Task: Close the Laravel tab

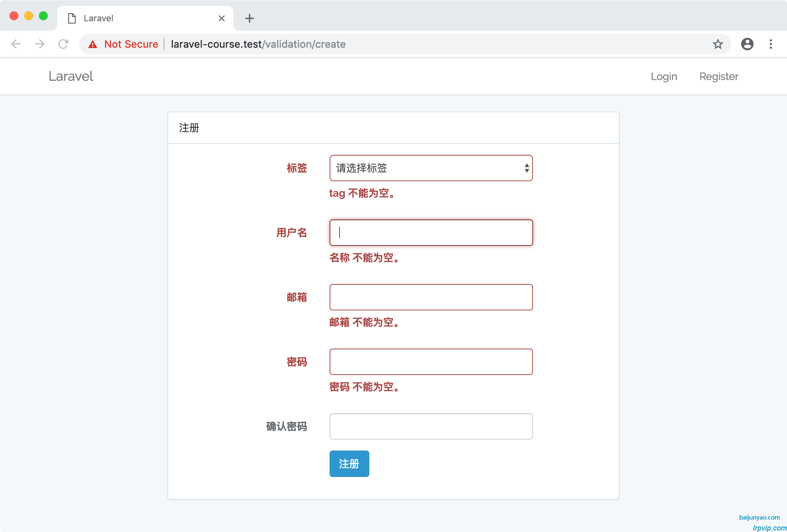Action: click(x=222, y=18)
